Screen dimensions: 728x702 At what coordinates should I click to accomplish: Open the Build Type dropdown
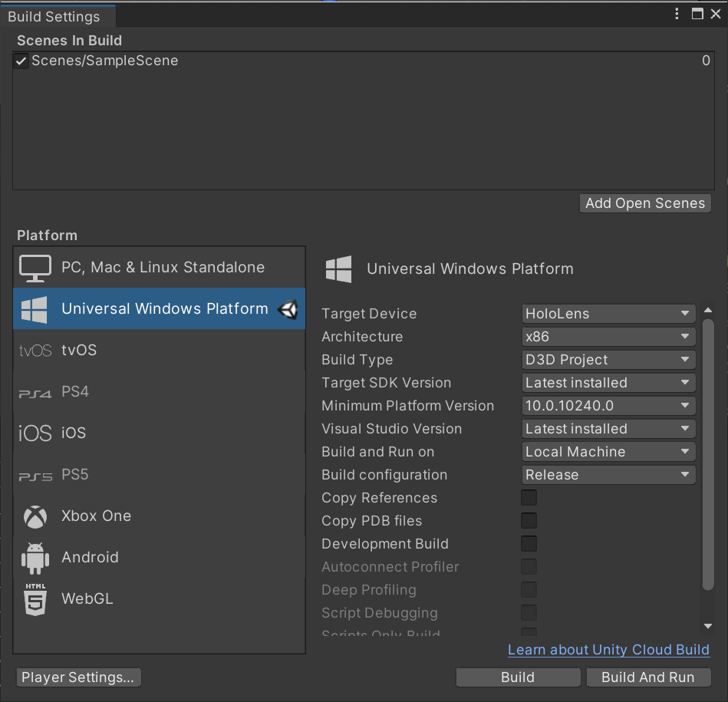[608, 360]
